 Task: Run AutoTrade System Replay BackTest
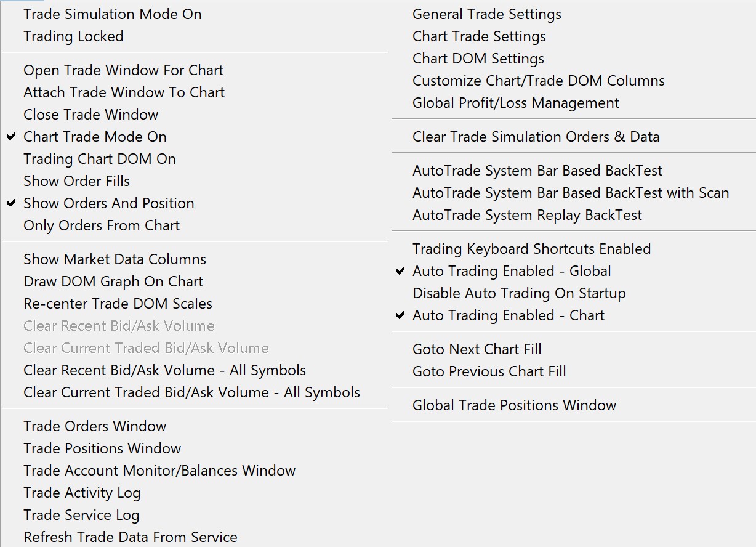[527, 215]
